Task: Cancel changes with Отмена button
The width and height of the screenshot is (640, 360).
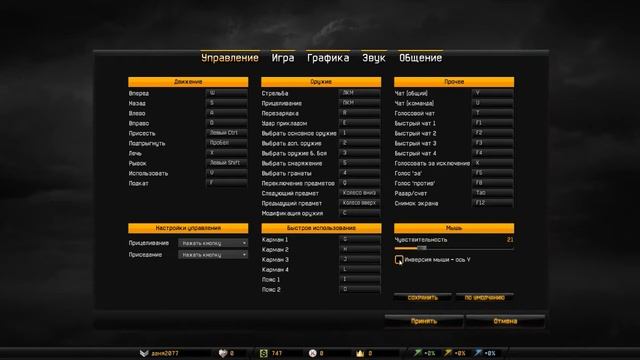Action: (505, 321)
